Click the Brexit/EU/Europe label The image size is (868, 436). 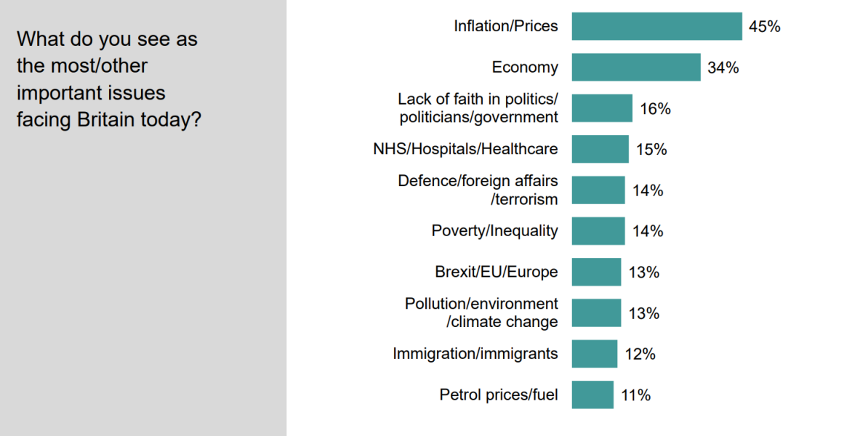point(497,272)
